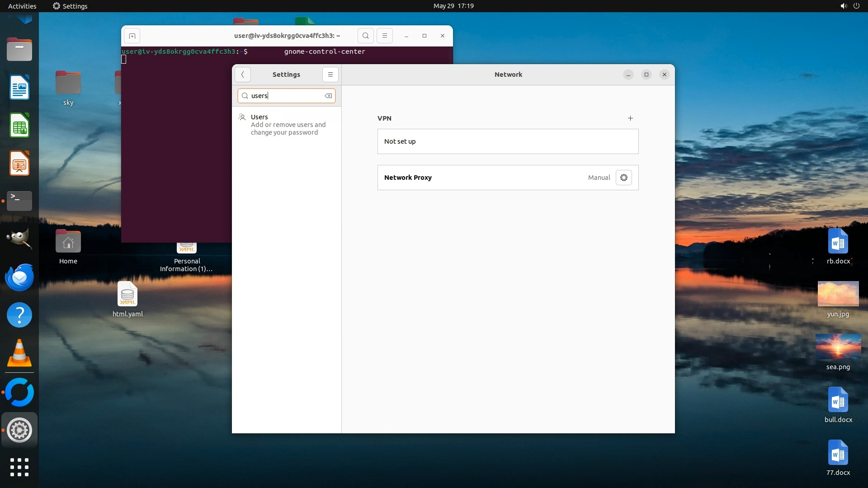Add a new VPN connection

coord(630,118)
